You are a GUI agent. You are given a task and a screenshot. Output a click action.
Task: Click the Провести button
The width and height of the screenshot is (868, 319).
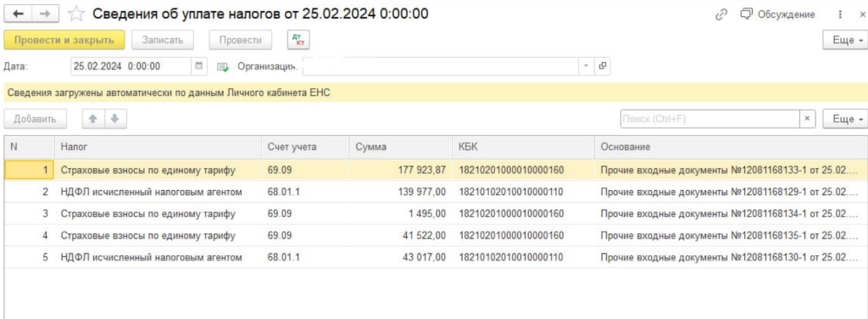[x=240, y=40]
